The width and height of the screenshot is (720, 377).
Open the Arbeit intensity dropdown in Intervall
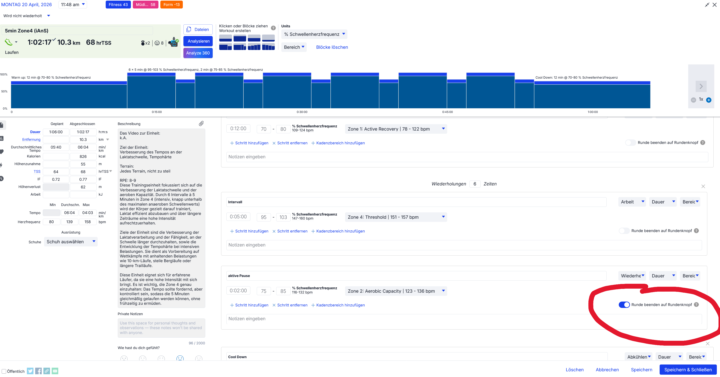(632, 202)
